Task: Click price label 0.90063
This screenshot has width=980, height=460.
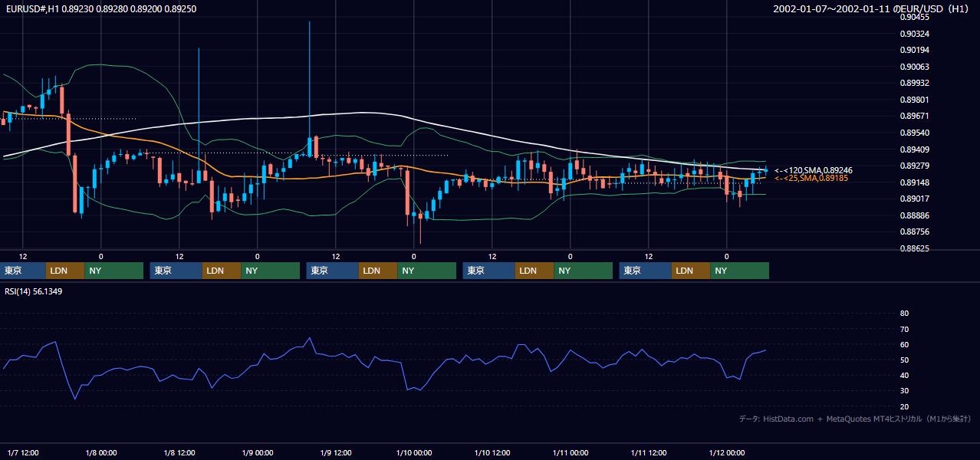Action: tap(916, 67)
